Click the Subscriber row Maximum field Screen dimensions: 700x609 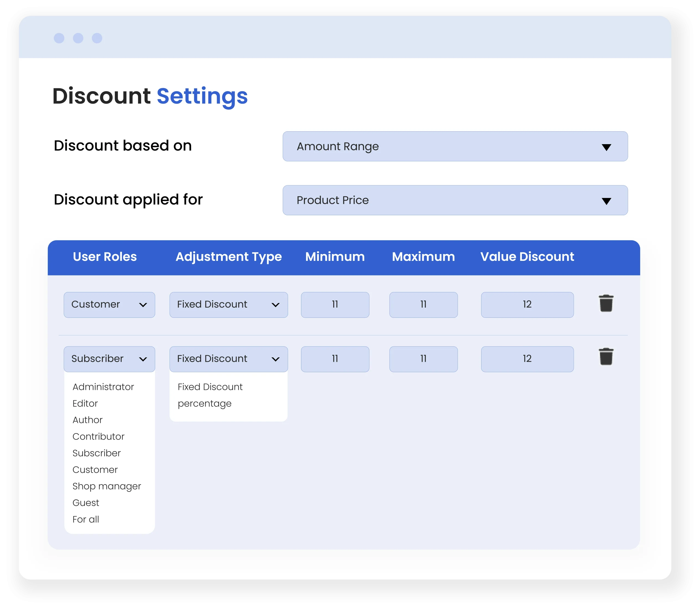coord(423,359)
